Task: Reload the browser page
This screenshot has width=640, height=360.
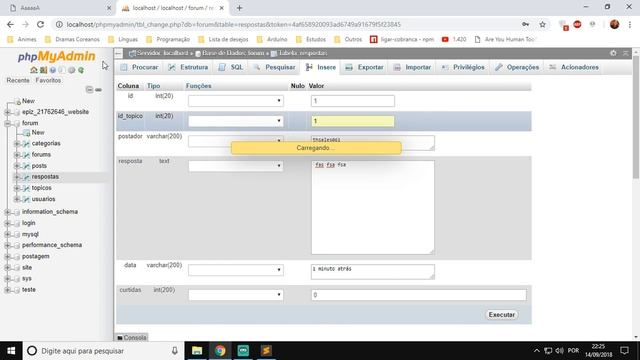Action: [40, 24]
